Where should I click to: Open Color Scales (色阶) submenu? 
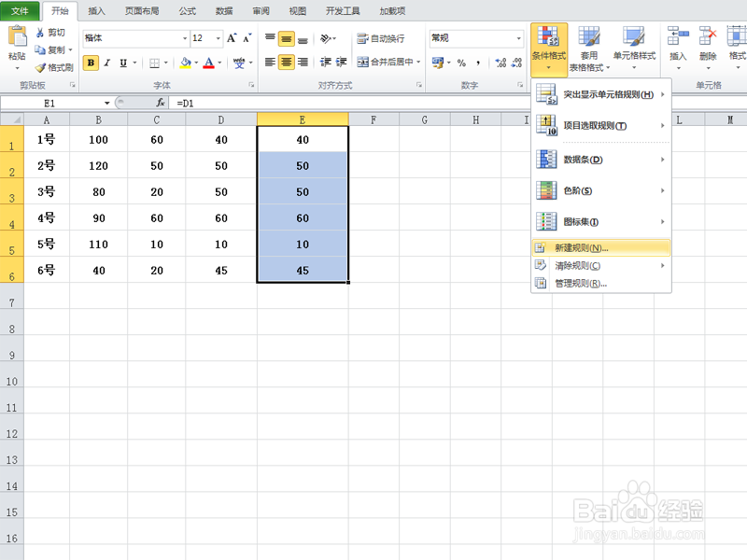click(x=601, y=190)
